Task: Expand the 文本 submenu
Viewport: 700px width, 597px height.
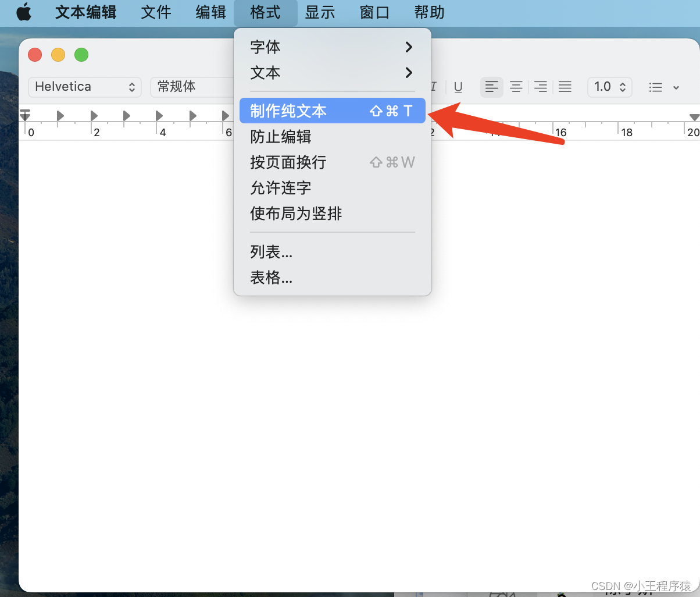Action: [x=332, y=73]
